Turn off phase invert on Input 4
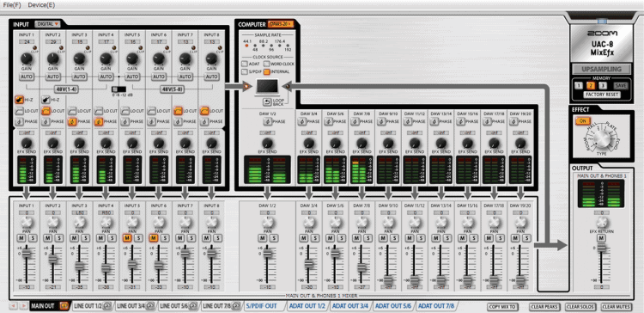This screenshot has height=313, width=644. coord(98,122)
